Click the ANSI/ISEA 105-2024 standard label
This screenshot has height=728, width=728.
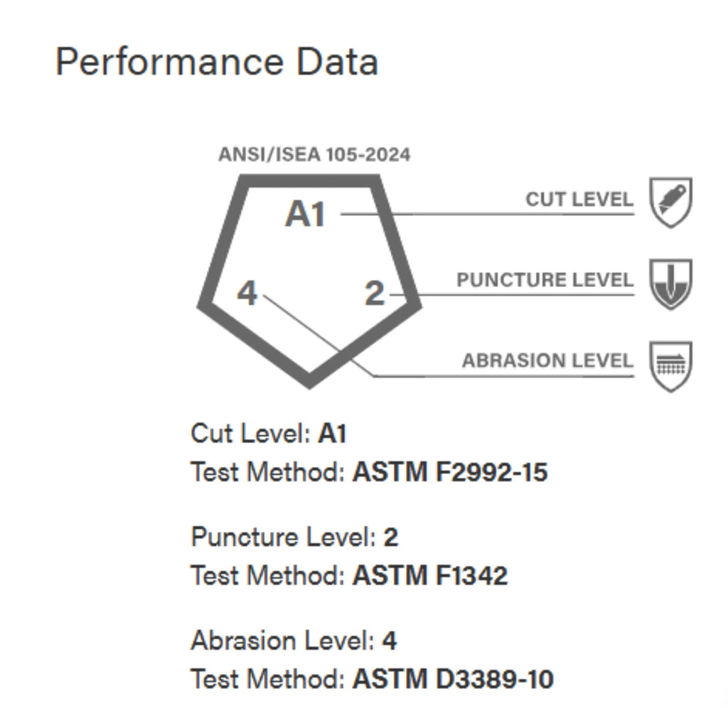click(314, 155)
